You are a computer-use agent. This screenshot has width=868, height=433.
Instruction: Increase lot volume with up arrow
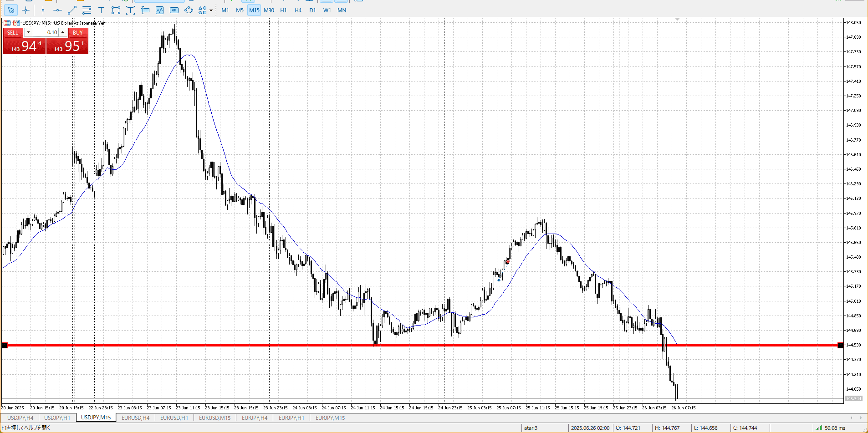[x=63, y=32]
